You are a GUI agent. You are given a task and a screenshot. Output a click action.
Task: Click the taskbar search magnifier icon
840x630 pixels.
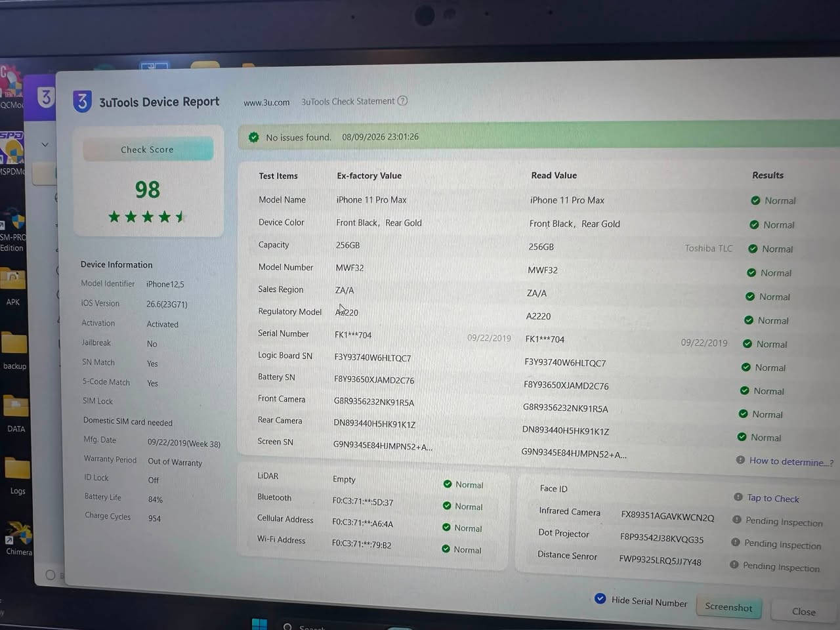(x=287, y=627)
